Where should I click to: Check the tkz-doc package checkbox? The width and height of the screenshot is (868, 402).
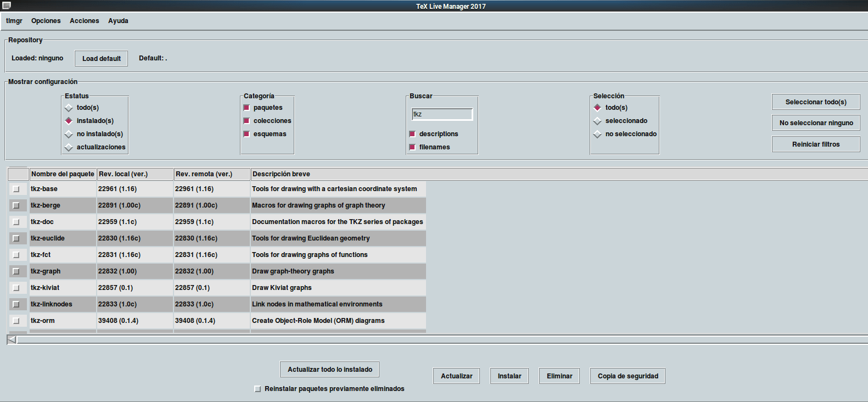pyautogui.click(x=16, y=222)
